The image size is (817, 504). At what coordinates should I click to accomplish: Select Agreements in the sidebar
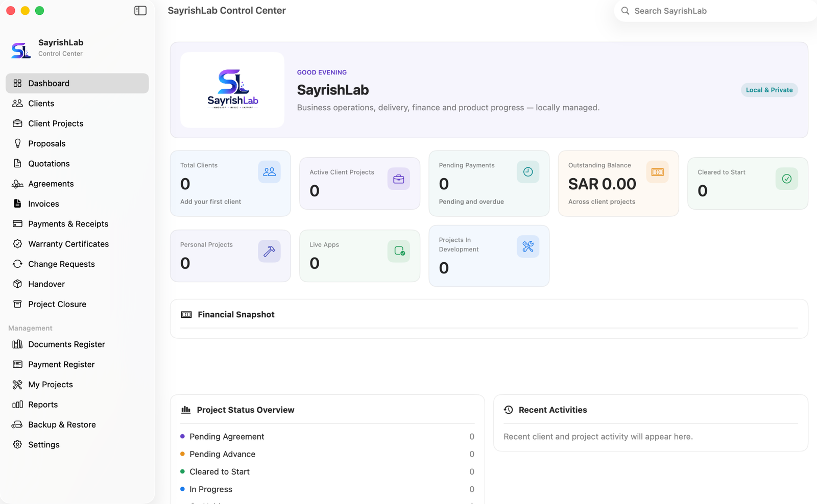coord(77,184)
